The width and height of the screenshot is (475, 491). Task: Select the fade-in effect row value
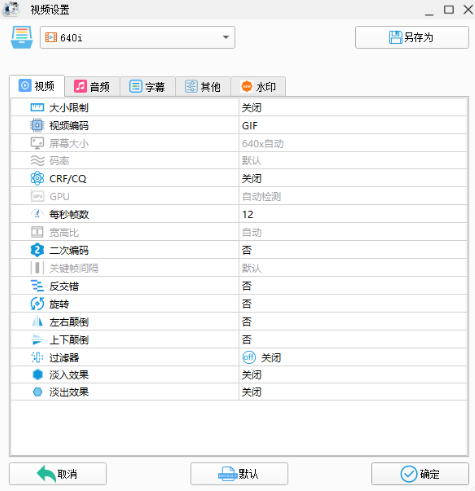click(x=353, y=375)
